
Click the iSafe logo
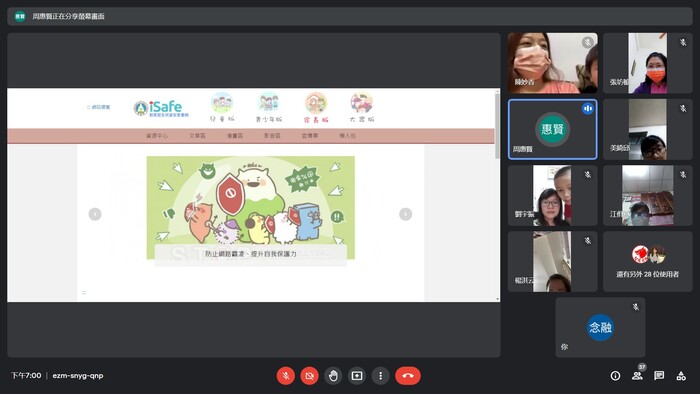click(x=161, y=108)
